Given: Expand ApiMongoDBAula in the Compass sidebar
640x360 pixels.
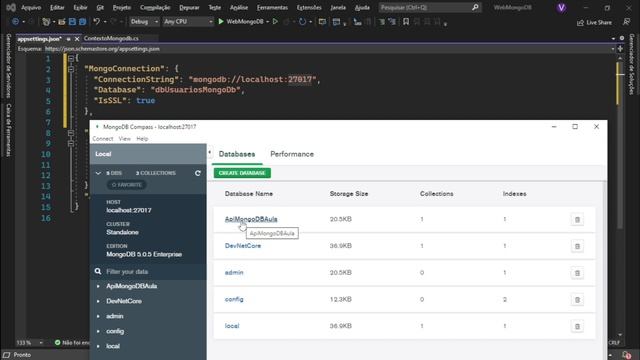Looking at the screenshot, I should [98, 286].
